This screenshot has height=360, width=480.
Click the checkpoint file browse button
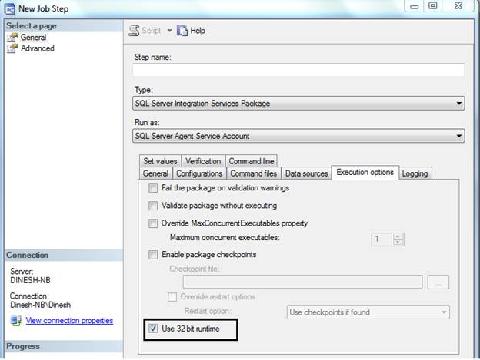(438, 282)
